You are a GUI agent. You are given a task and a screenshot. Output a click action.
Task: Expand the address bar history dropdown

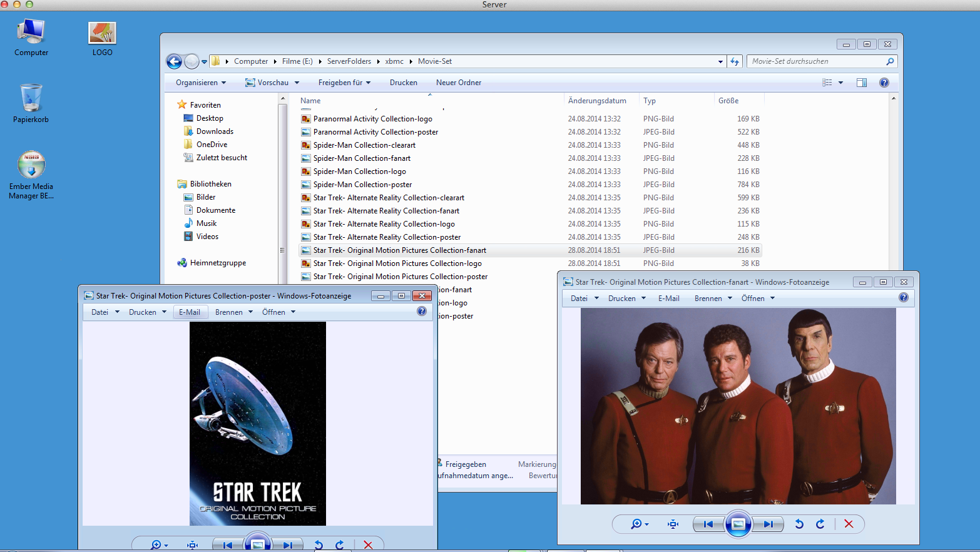coord(720,61)
